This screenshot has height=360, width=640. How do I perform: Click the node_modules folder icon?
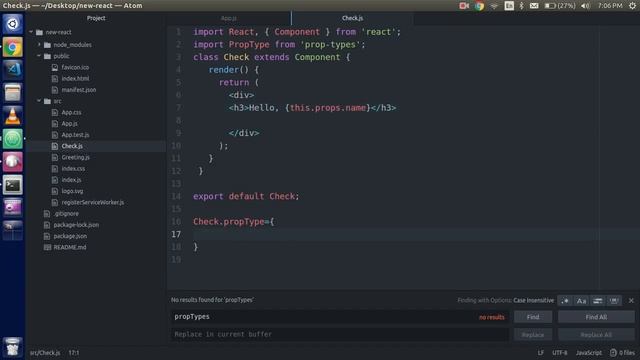click(47, 45)
